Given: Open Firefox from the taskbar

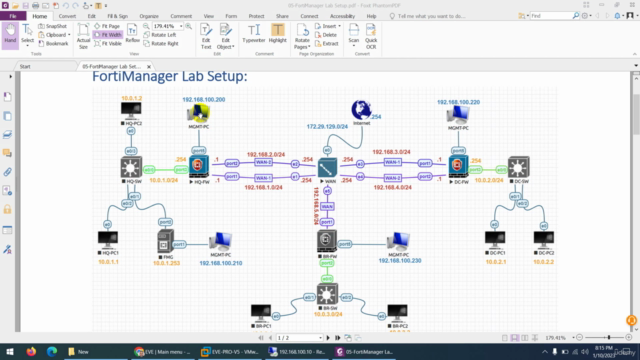Looking at the screenshot, I should 31,351.
